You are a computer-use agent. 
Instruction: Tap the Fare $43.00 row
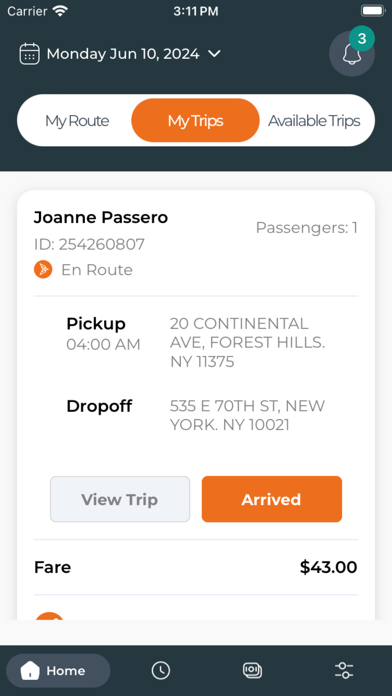(x=196, y=567)
